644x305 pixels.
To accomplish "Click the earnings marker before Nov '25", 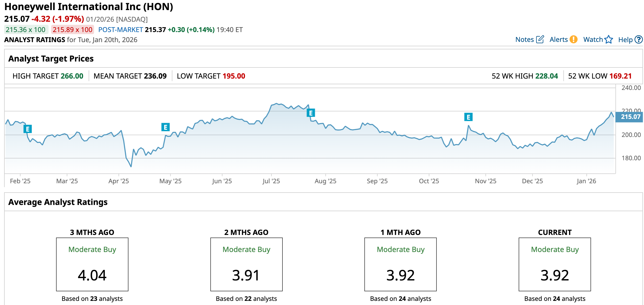I will click(468, 117).
